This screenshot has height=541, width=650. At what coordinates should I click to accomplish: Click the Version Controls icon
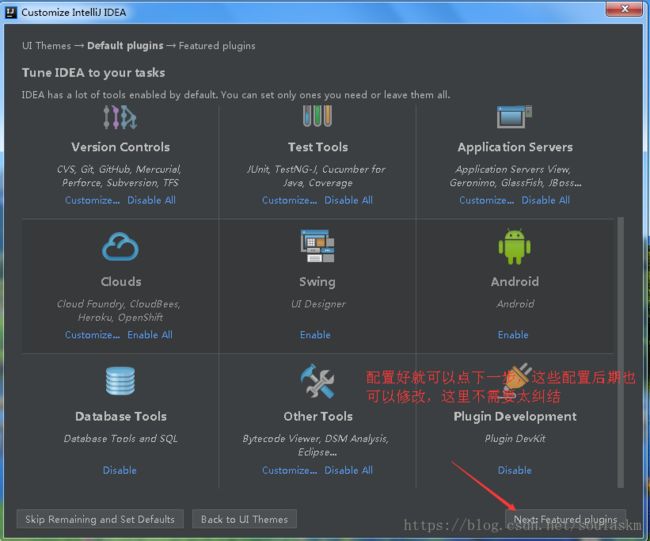[120, 117]
